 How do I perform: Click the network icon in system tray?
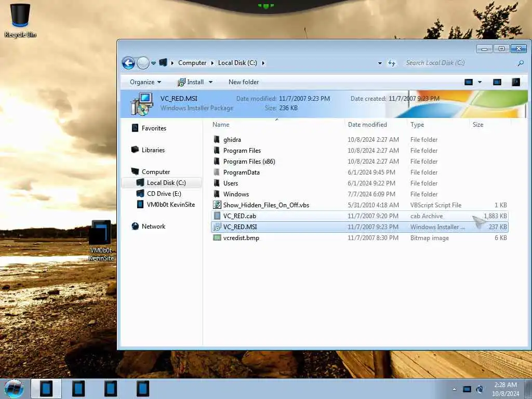tap(467, 389)
